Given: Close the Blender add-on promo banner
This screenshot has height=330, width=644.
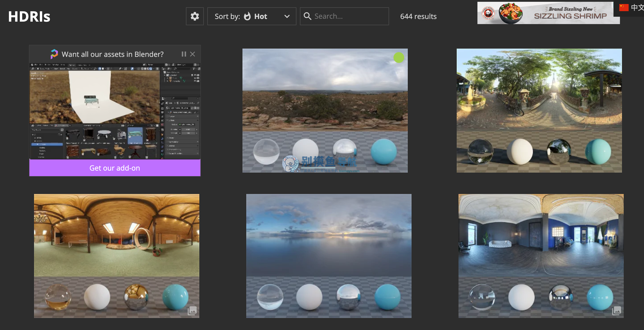Looking at the screenshot, I should point(192,54).
